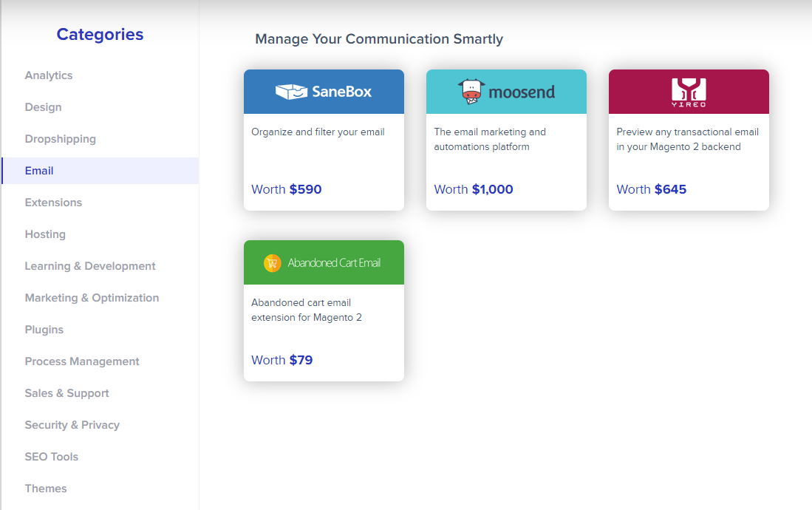Open the Plugins category
Image resolution: width=812 pixels, height=510 pixels.
pos(44,330)
